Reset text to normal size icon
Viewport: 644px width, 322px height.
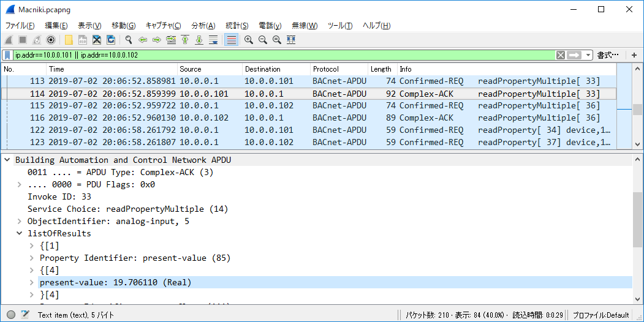[x=277, y=40]
